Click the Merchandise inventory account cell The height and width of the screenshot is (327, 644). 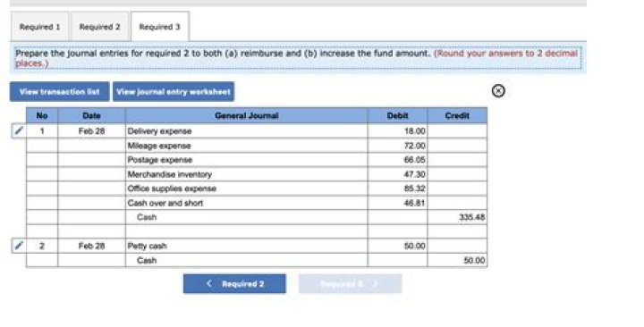[247, 174]
